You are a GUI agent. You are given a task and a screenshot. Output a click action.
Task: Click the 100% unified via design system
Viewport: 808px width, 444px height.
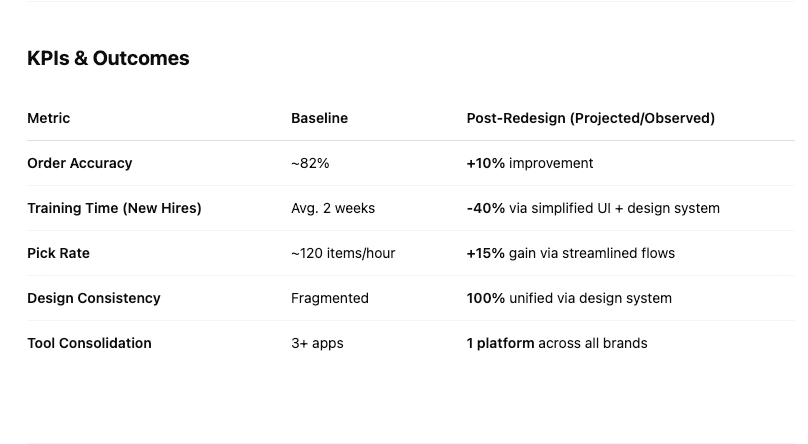click(569, 298)
